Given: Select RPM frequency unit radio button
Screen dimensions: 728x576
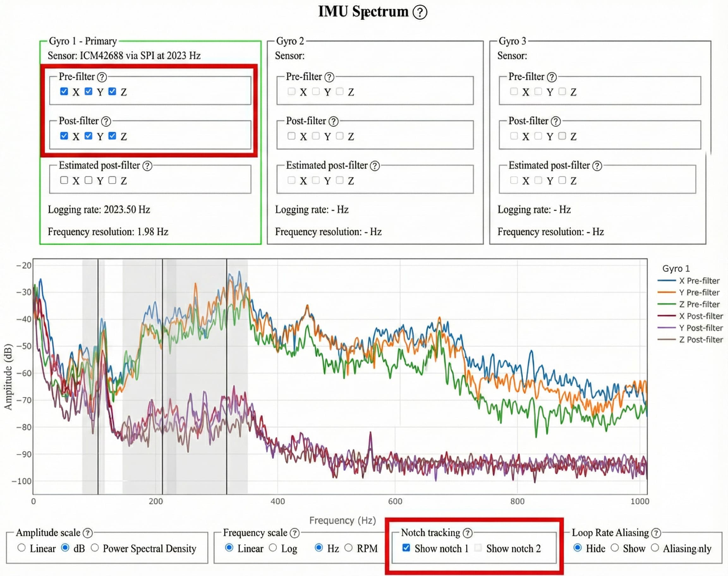Looking at the screenshot, I should click(x=349, y=548).
